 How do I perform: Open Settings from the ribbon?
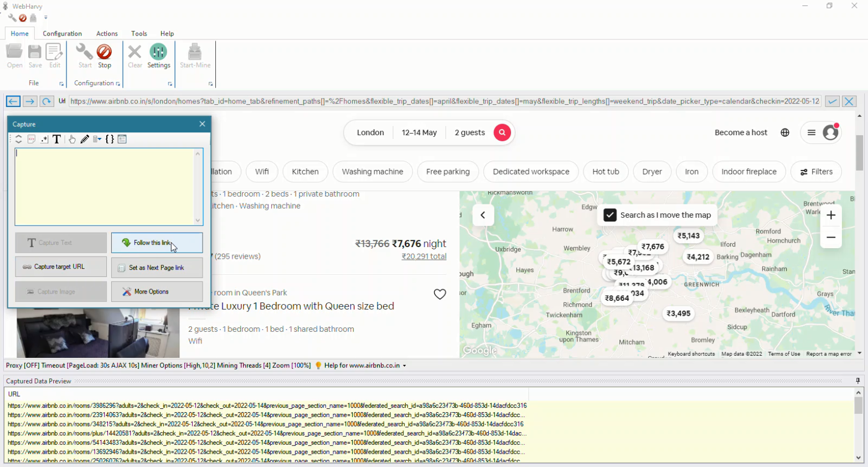coord(158,57)
